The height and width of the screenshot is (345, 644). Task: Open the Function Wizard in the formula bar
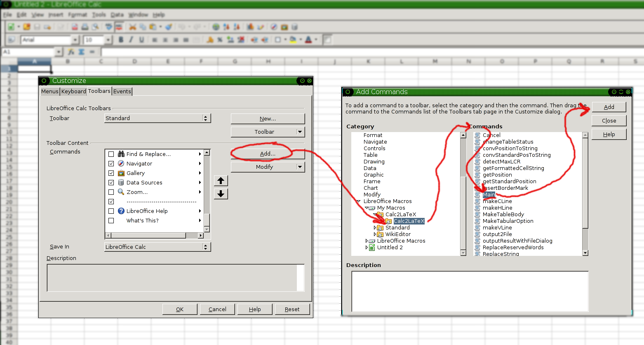click(x=71, y=52)
